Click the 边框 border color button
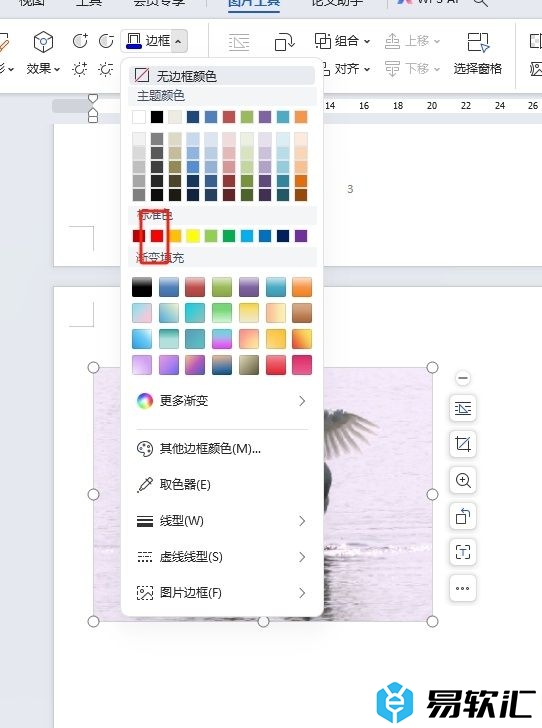Screen dimensions: 542x728 click(x=148, y=41)
